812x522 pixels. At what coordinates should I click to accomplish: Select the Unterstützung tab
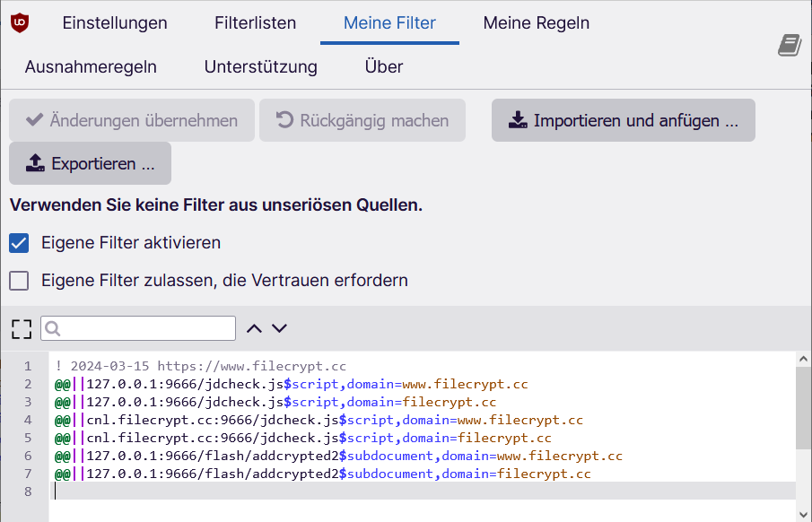(260, 67)
